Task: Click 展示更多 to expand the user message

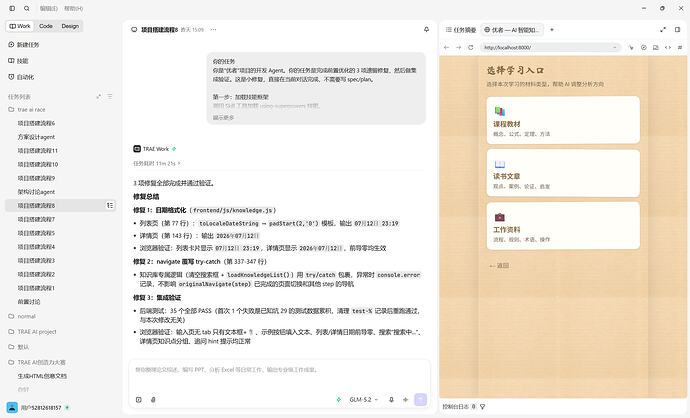Action: click(224, 117)
